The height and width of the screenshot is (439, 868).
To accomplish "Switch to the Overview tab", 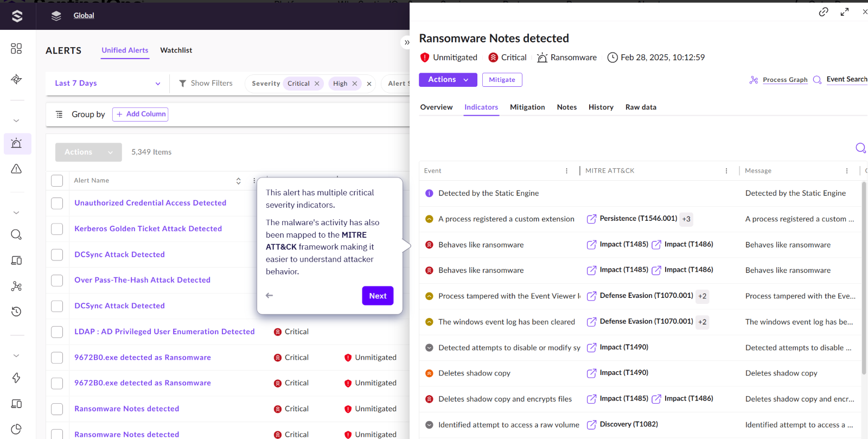I will tap(436, 107).
